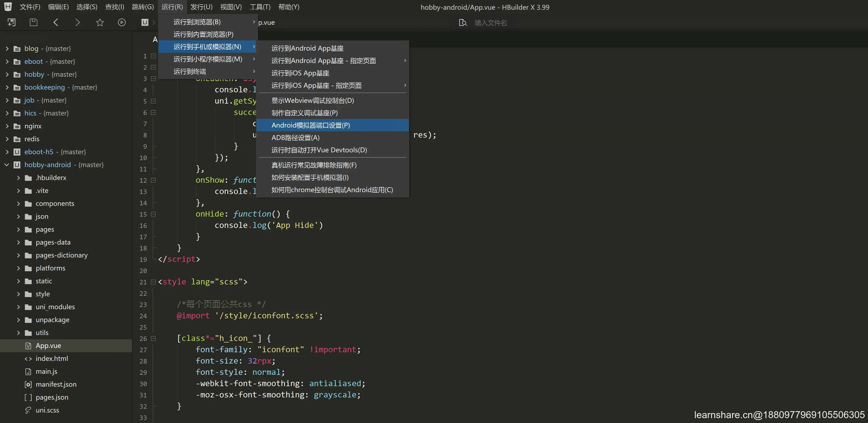Choose 运行到Android App基座 option
The width and height of the screenshot is (868, 423).
(x=307, y=48)
